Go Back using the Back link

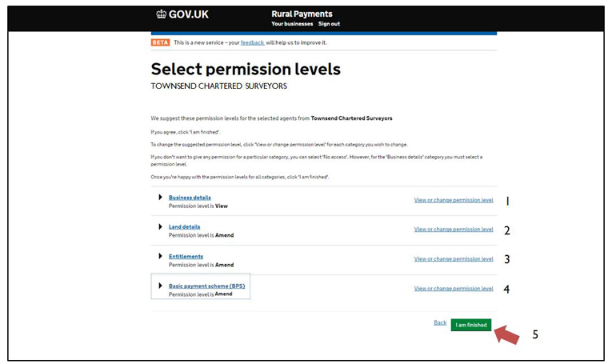[440, 322]
